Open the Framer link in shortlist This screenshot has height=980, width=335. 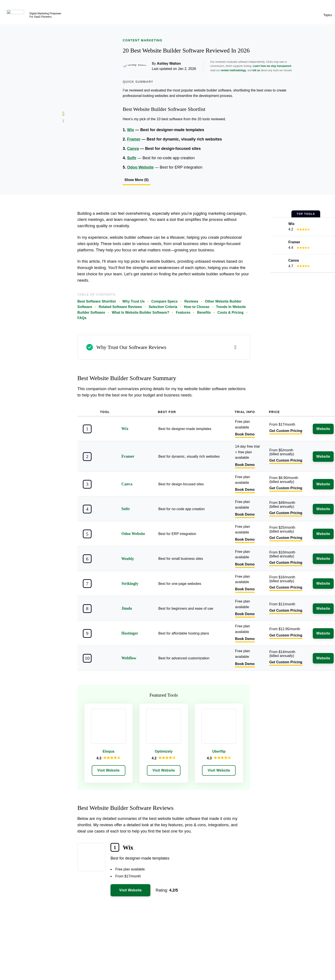134,139
